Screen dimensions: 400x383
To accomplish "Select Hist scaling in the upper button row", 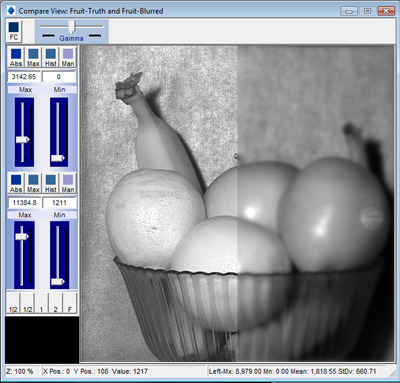I will 51,57.
